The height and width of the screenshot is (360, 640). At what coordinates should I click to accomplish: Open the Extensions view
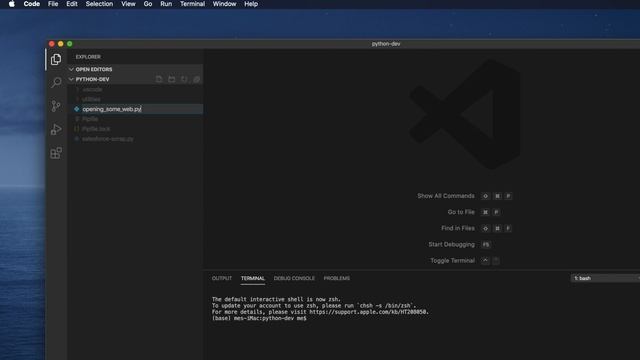56,153
